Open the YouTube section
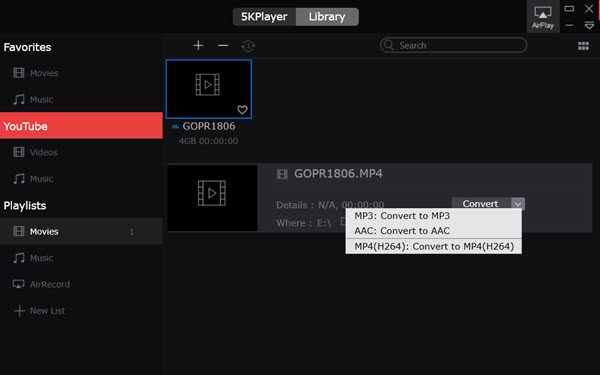The image size is (600, 375). tap(81, 126)
